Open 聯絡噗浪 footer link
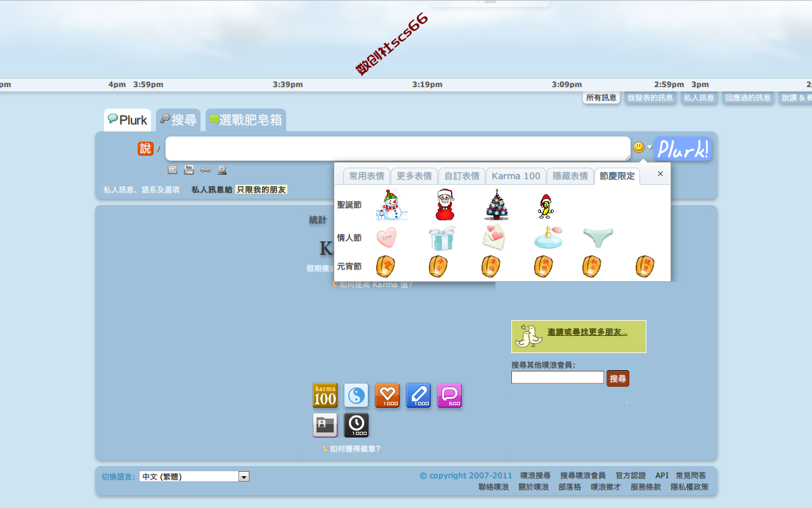The image size is (812, 508). 494,487
